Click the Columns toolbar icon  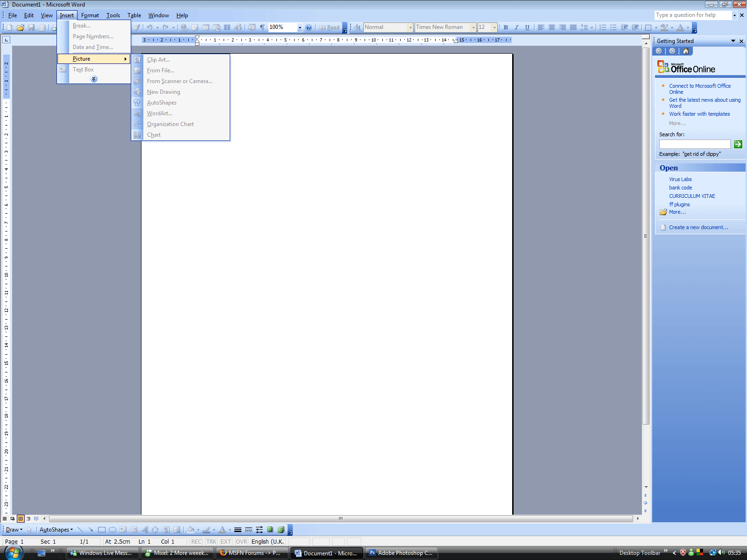point(227,28)
